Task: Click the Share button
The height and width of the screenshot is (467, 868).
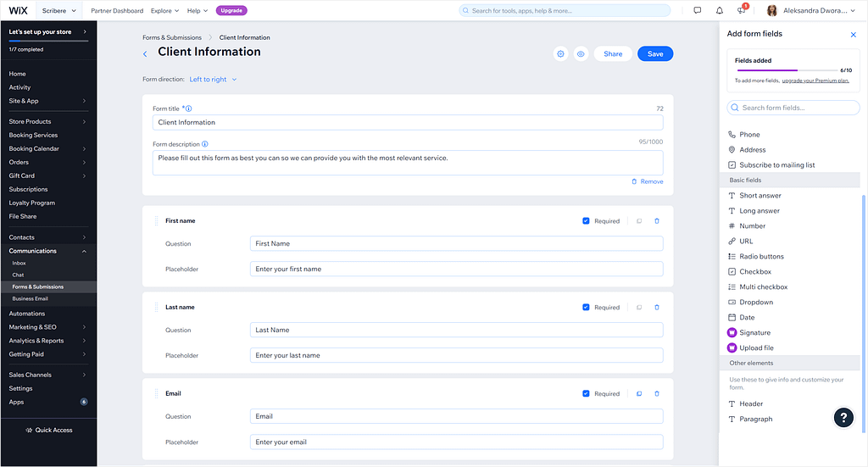Action: point(613,53)
